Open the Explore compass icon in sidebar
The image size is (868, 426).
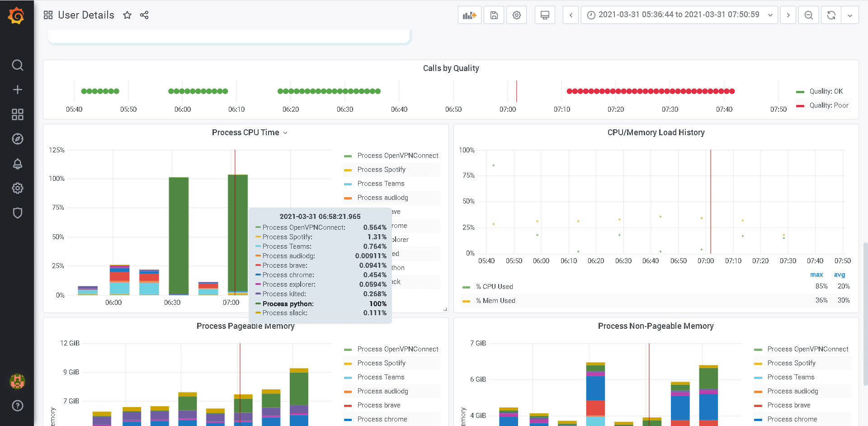17,139
